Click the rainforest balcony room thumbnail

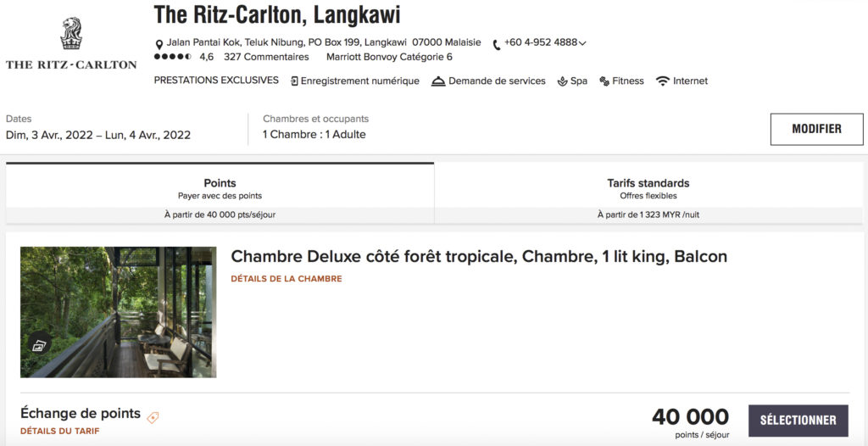pyautogui.click(x=119, y=312)
